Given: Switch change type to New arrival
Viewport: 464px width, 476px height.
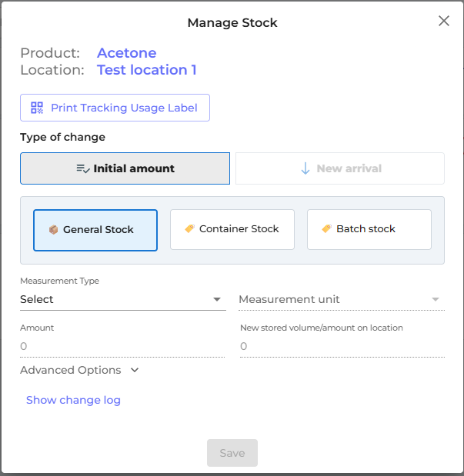Looking at the screenshot, I should (x=339, y=168).
